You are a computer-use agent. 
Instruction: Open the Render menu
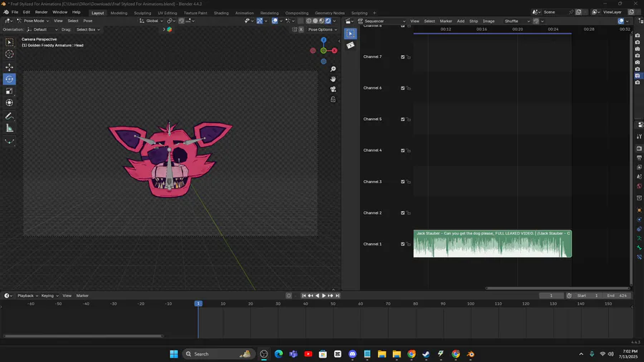tap(41, 12)
